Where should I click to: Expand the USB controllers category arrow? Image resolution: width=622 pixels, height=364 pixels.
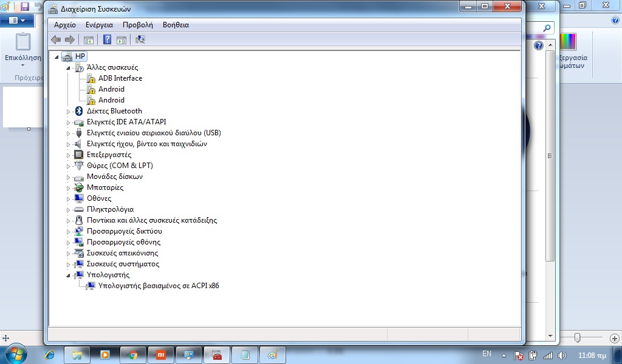tap(68, 133)
